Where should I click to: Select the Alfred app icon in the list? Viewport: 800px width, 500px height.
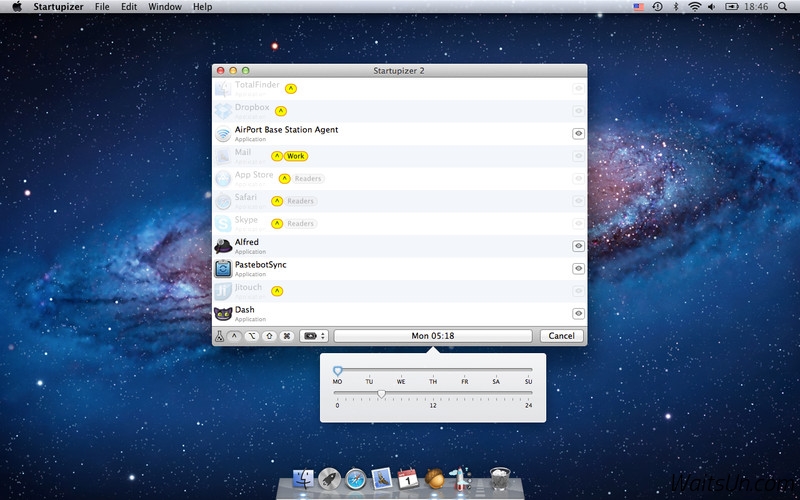(x=223, y=245)
